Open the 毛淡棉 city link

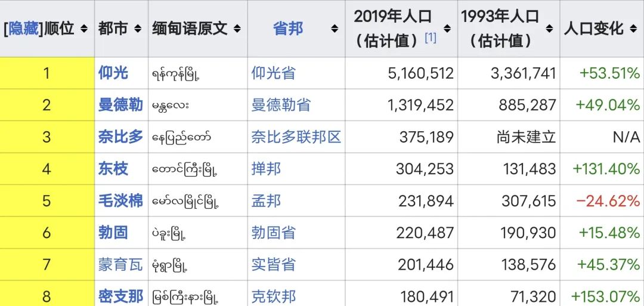point(120,200)
